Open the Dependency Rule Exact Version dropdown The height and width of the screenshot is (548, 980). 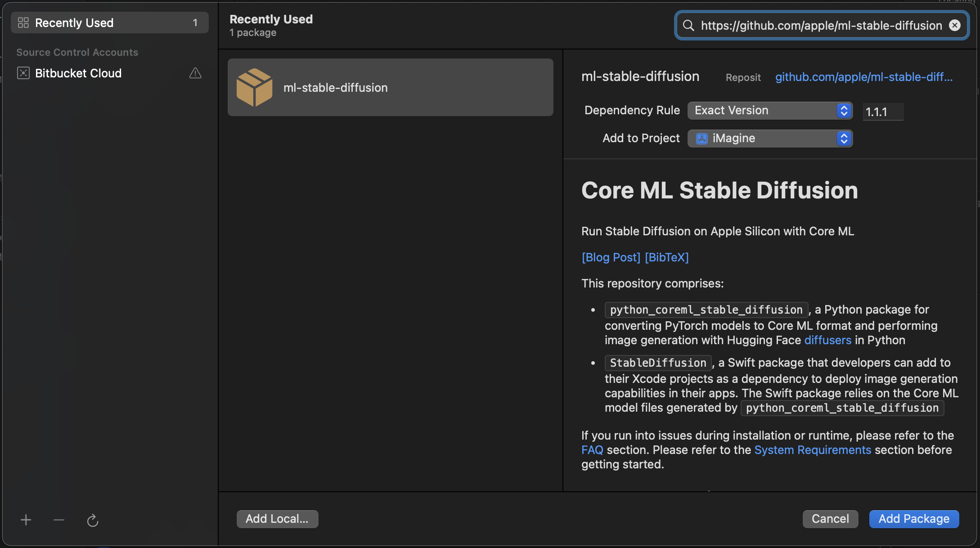coord(770,111)
